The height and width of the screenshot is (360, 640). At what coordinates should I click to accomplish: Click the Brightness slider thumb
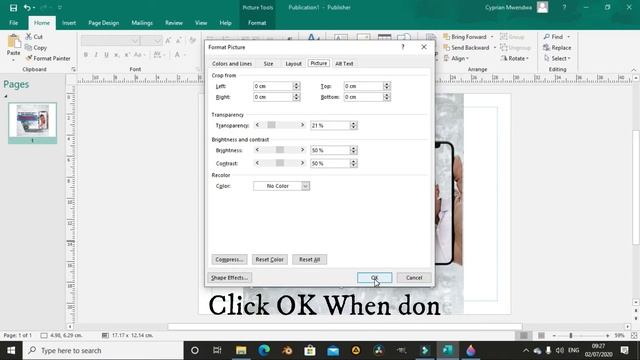point(280,150)
